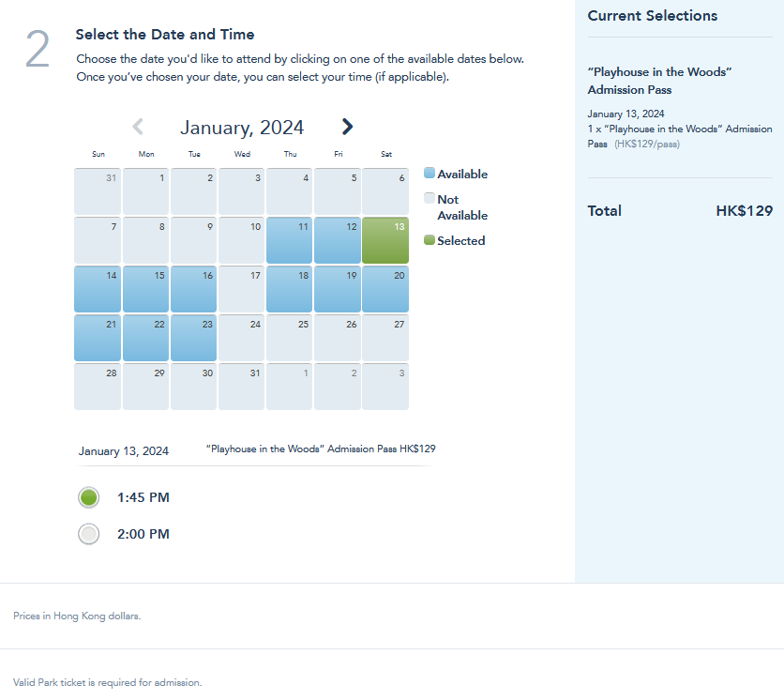Click the unavailable January 17 cell
Image resolution: width=784 pixels, height=700 pixels.
click(x=242, y=289)
